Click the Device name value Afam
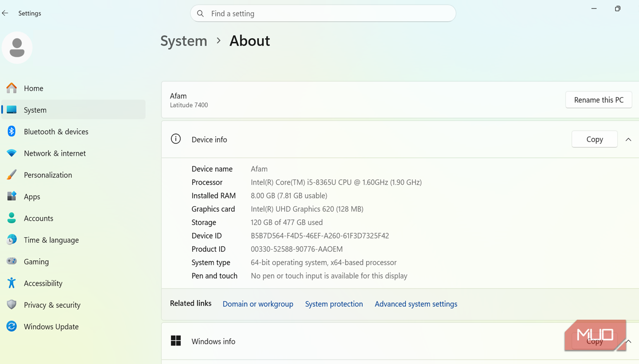This screenshot has width=639, height=364. click(x=259, y=169)
